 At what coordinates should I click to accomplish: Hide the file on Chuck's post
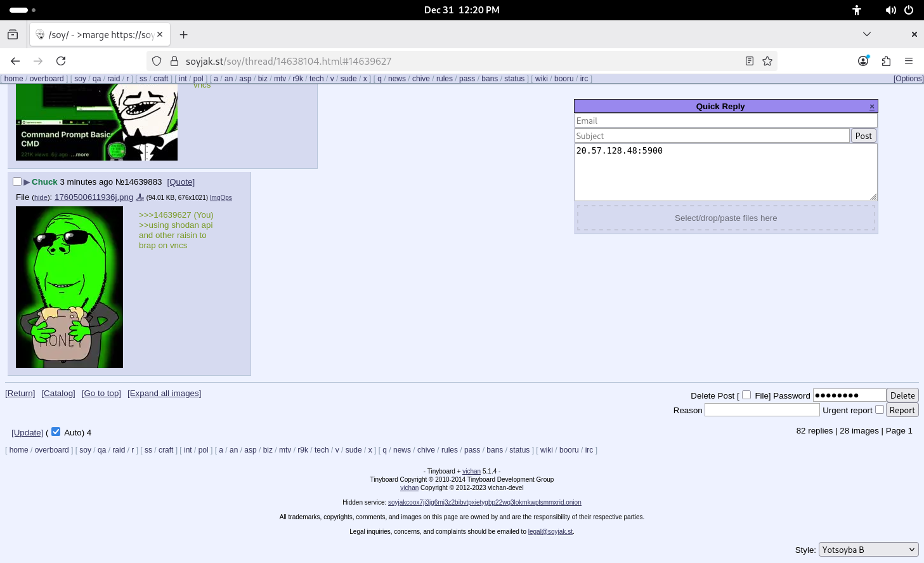41,198
